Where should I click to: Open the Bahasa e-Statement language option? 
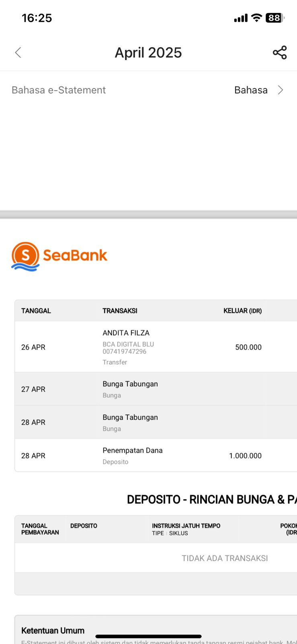click(x=59, y=90)
